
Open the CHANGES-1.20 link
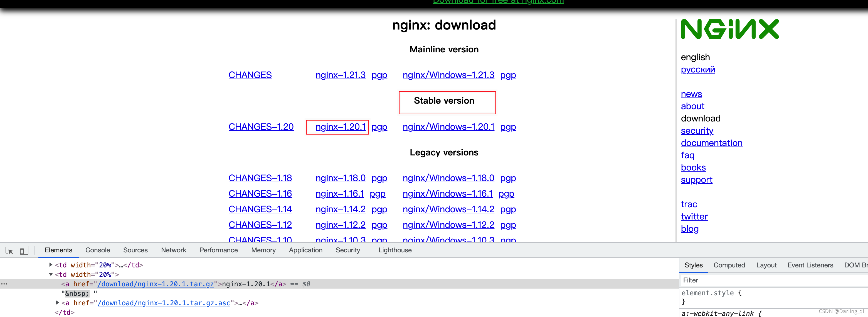(x=261, y=127)
